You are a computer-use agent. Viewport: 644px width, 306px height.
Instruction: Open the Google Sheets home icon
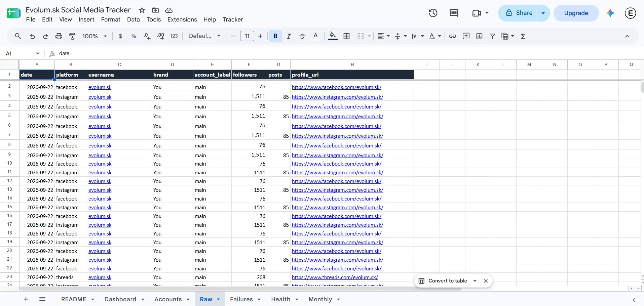click(13, 13)
